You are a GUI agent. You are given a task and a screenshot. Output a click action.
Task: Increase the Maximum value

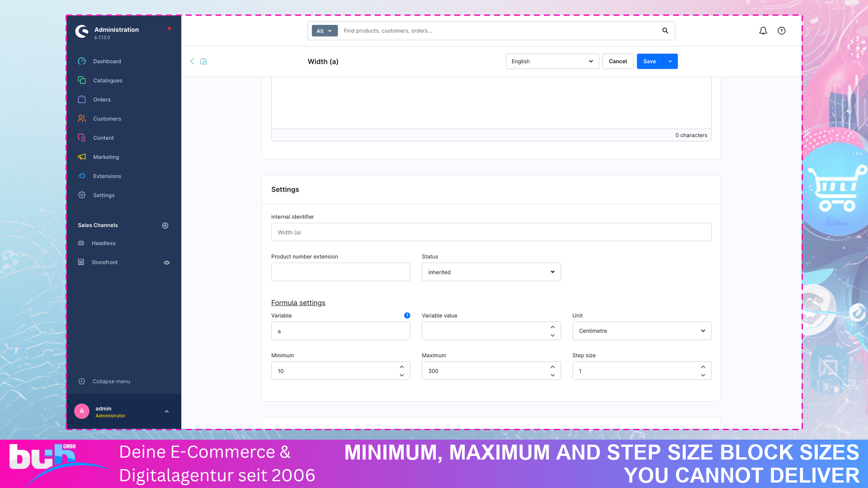(x=552, y=367)
